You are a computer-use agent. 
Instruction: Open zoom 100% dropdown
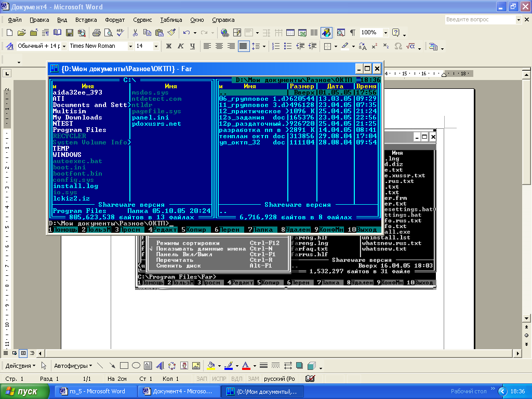coord(385,33)
